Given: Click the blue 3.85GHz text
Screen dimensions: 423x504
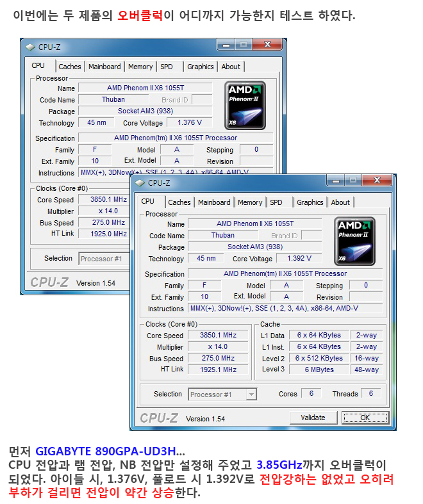Looking at the screenshot, I should tap(279, 465).
